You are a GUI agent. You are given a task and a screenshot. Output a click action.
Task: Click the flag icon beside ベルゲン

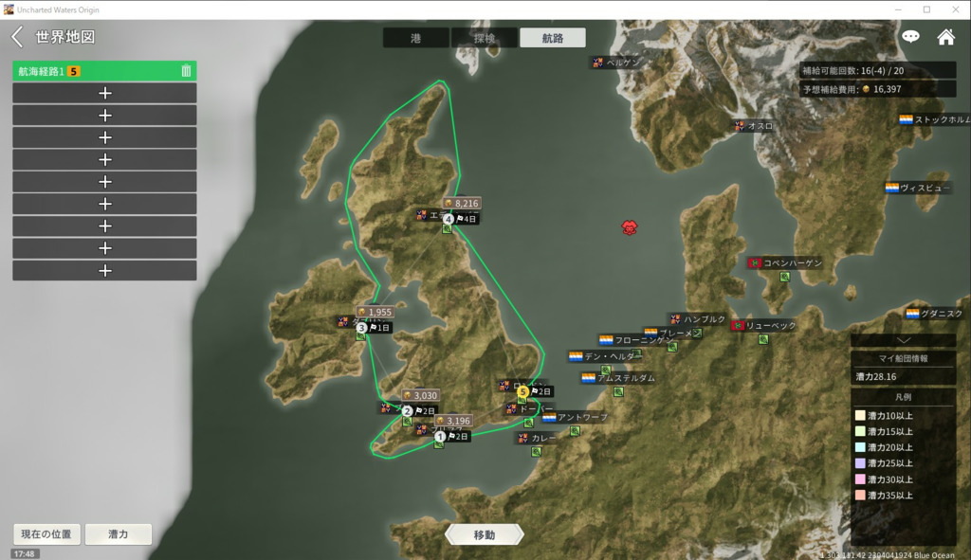pos(597,63)
